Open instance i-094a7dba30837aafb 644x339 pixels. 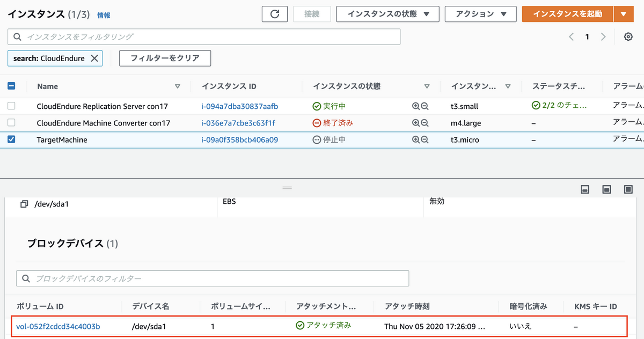tap(240, 106)
